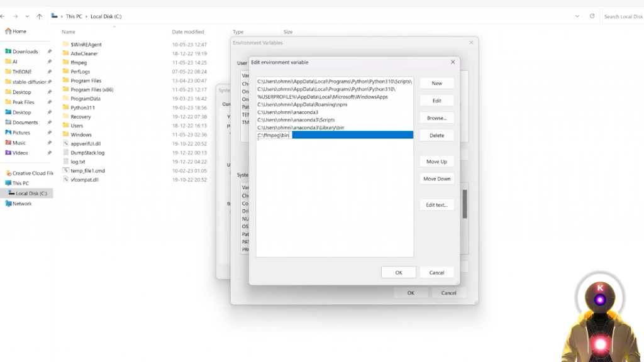Sort files by Date modified column

[187, 31]
